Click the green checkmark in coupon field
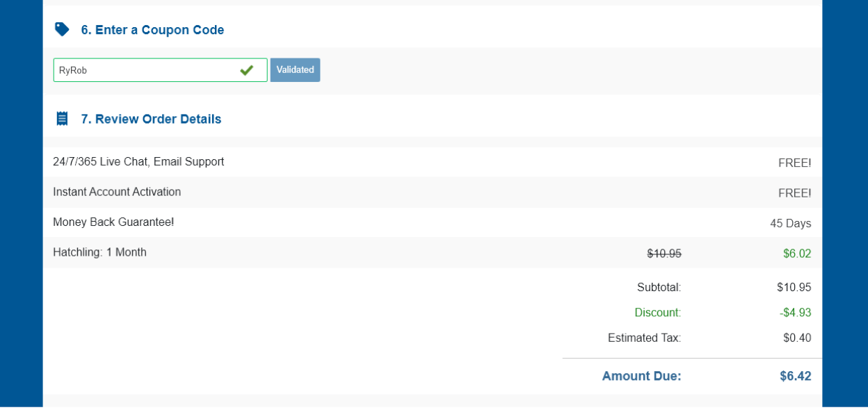This screenshot has width=868, height=410. point(246,70)
